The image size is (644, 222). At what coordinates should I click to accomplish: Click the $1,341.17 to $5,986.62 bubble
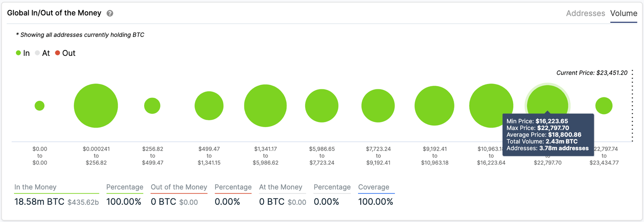(265, 106)
